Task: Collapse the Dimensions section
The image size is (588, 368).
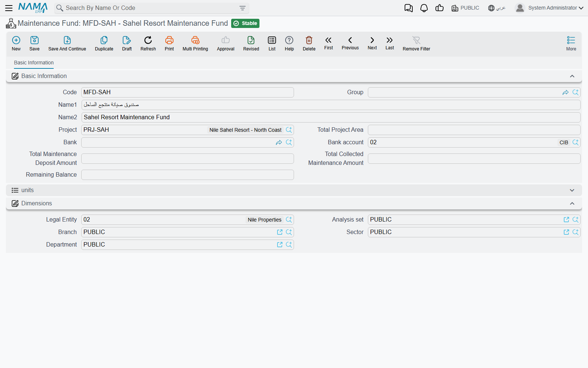Action: click(572, 204)
